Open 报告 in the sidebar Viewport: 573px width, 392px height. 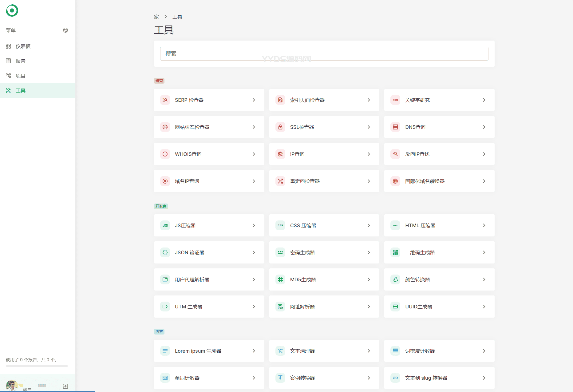pyautogui.click(x=38, y=61)
